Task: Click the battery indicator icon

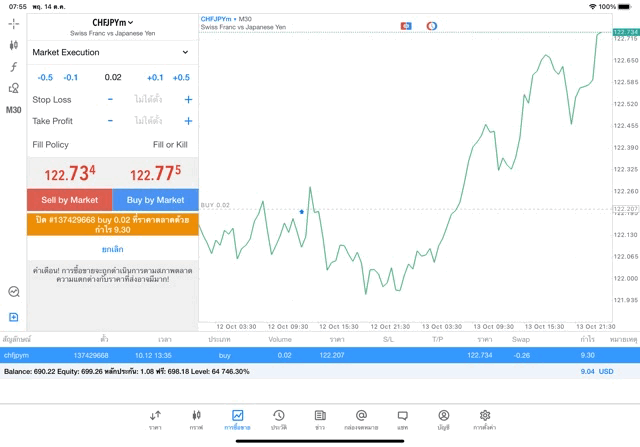Action: click(624, 7)
